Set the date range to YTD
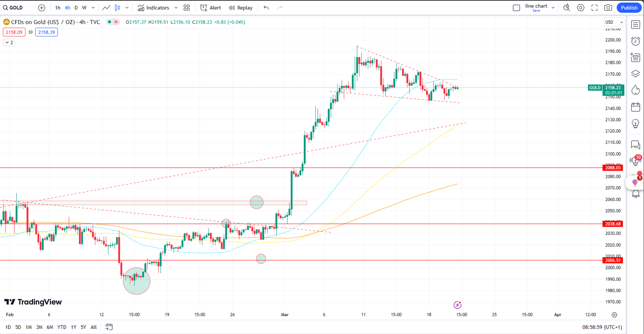 click(x=62, y=327)
